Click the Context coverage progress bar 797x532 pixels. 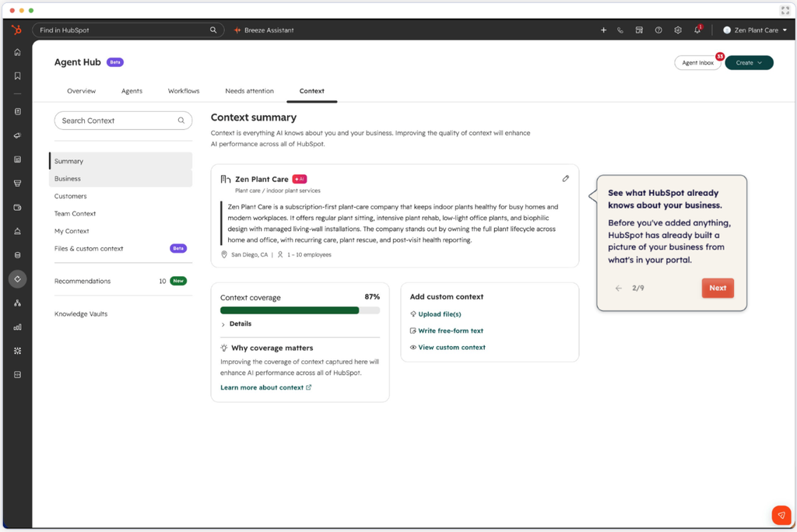300,310
